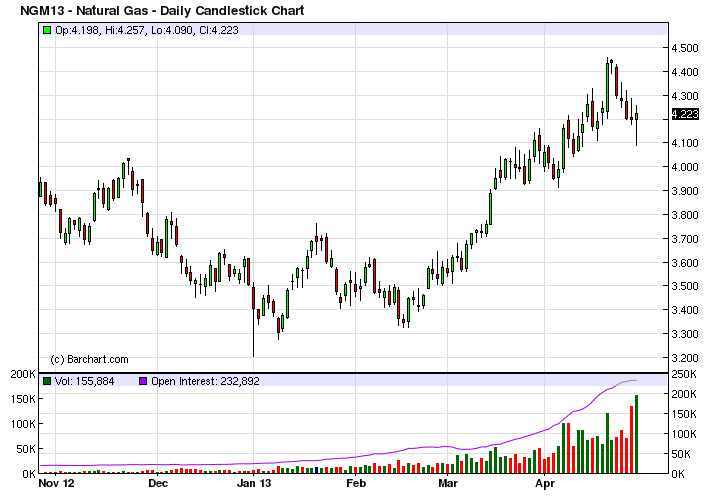This screenshot has width=726, height=502.
Task: Click the 4.500 price axis label
Action: [x=685, y=48]
